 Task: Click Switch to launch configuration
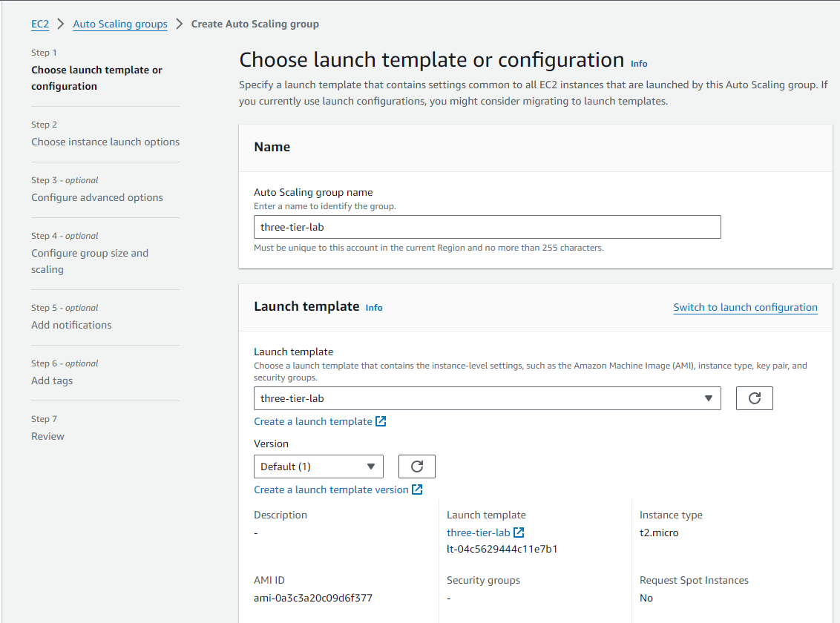(745, 307)
